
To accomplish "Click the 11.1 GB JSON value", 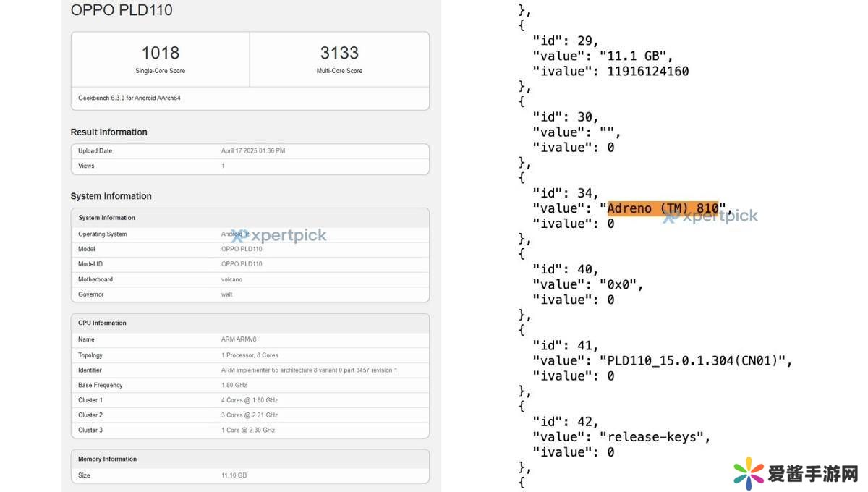I will coord(637,56).
